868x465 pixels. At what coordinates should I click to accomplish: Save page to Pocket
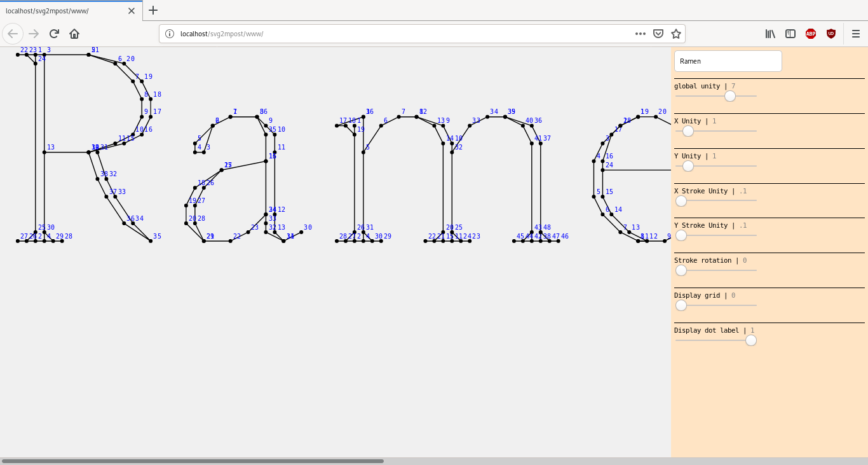(x=658, y=34)
